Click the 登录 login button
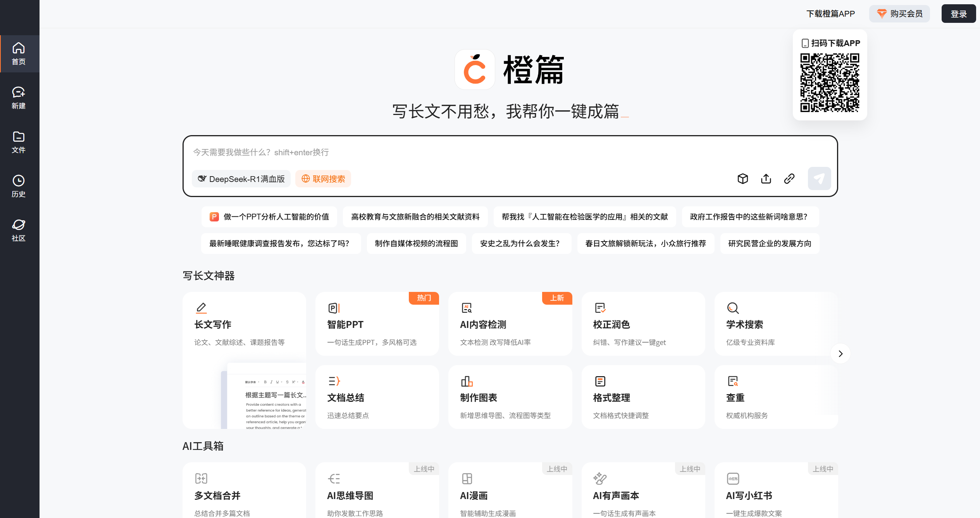Screen dimensions: 980x518 click(958, 14)
